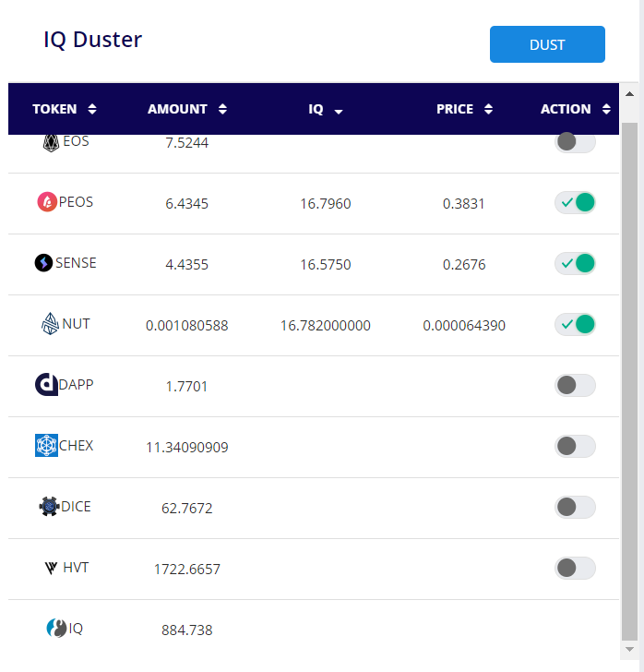Turn on the CHEX toggle switch

click(x=575, y=446)
